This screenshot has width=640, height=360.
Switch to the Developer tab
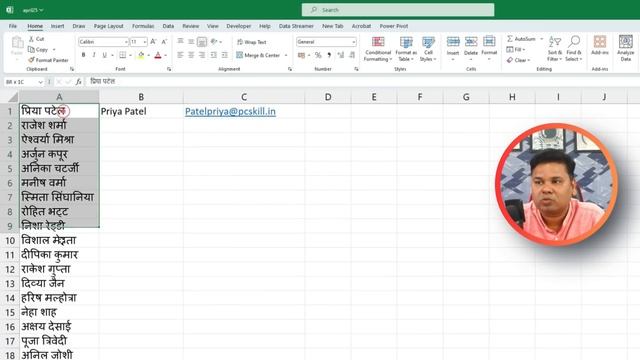pos(239,26)
